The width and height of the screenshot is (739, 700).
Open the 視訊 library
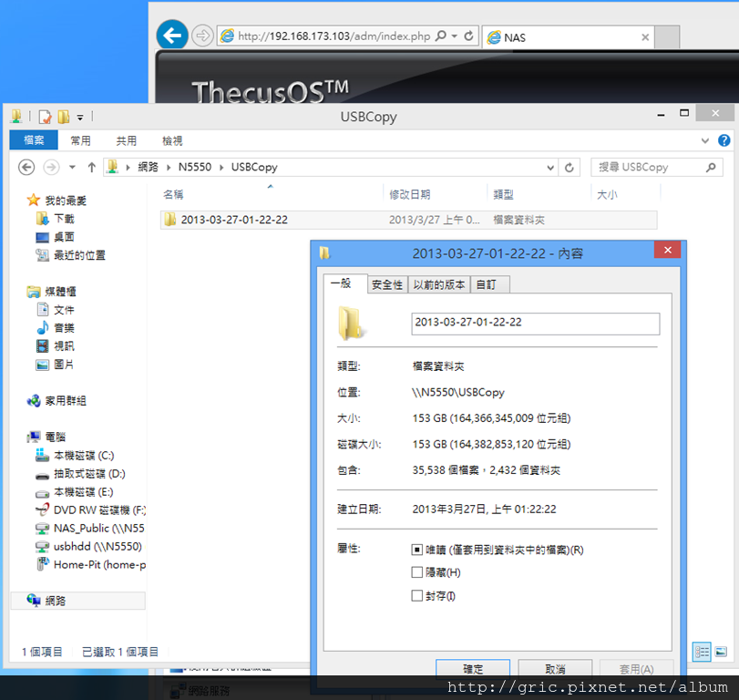(x=64, y=346)
